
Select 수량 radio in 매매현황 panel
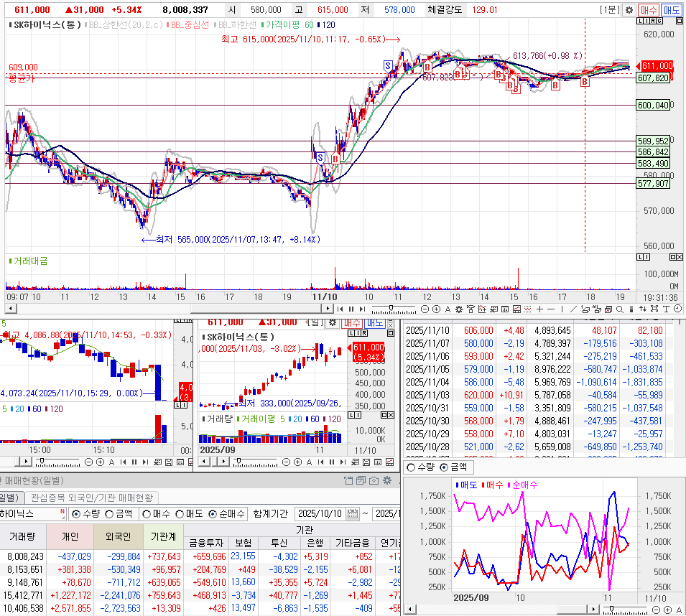[x=76, y=514]
